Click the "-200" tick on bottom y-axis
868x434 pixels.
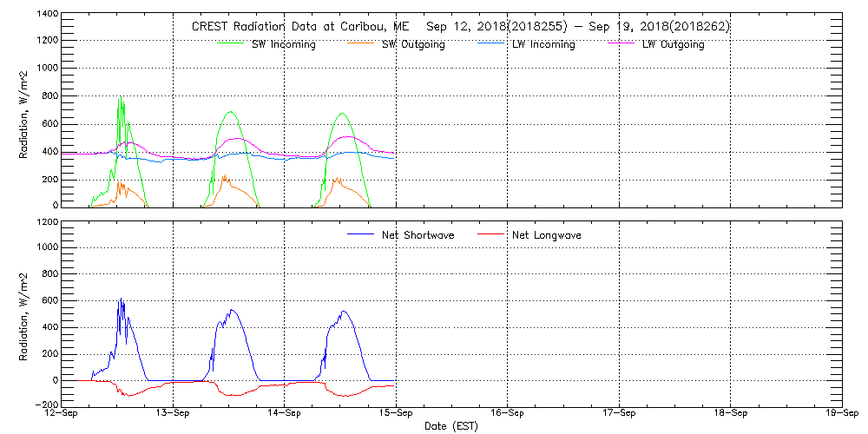46,404
